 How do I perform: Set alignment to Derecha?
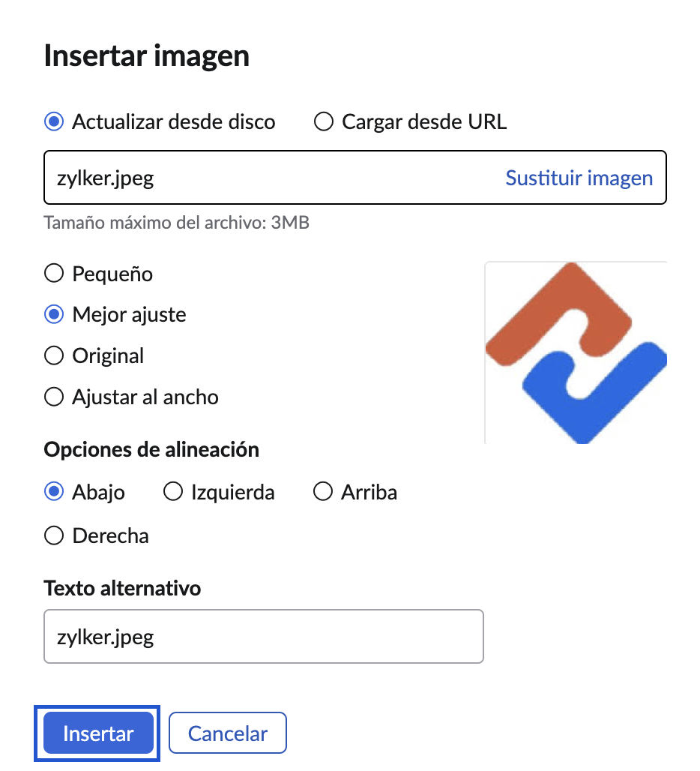pyautogui.click(x=54, y=535)
